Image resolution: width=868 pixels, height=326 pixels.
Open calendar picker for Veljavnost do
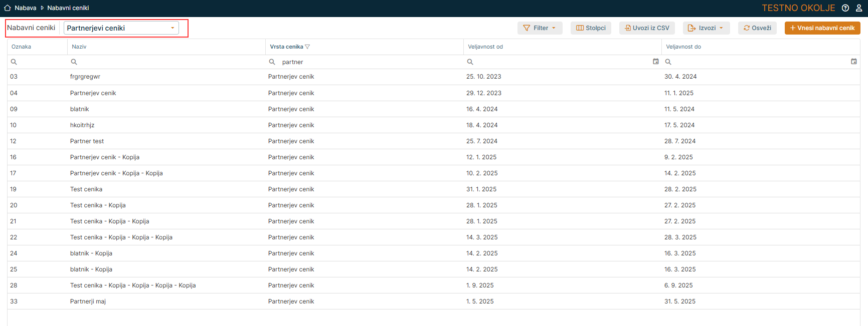(853, 62)
